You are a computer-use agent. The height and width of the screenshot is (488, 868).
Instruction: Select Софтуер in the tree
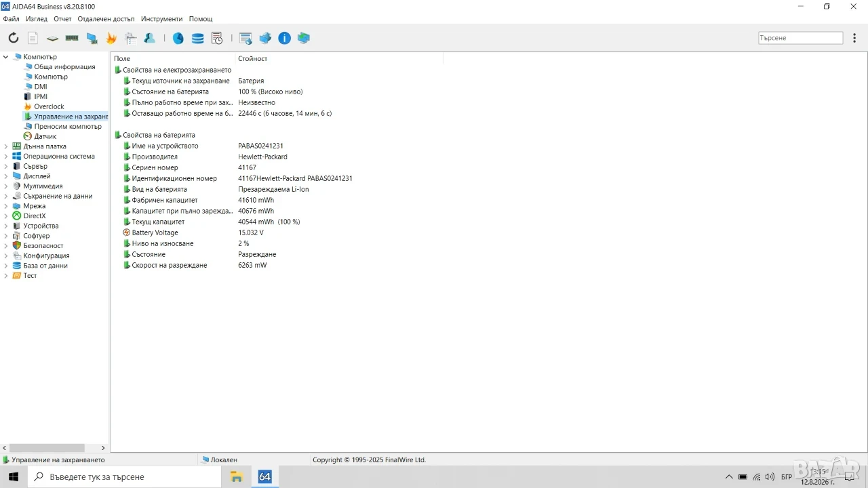coord(36,236)
